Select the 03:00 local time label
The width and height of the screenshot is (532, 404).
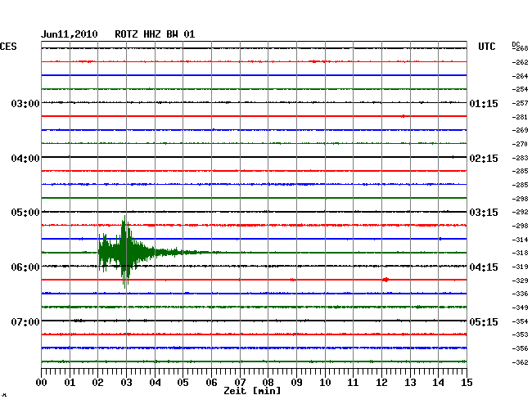click(x=25, y=103)
